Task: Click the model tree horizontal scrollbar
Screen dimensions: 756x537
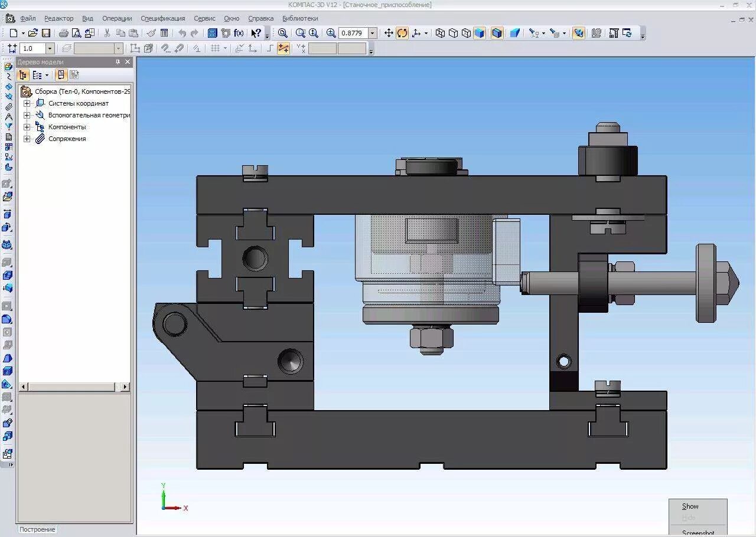Action: point(74,387)
